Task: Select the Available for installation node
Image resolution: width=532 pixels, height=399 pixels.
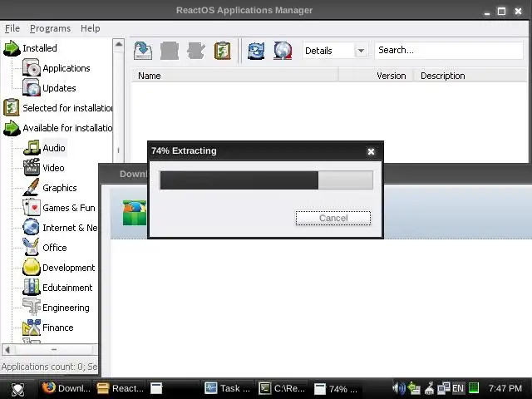Action: 67,128
